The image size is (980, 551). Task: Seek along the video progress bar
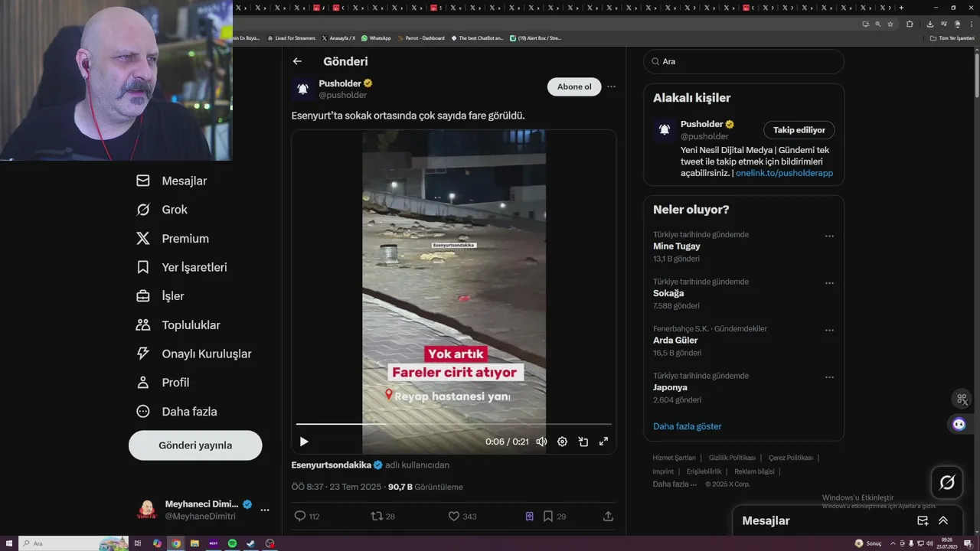(x=454, y=424)
